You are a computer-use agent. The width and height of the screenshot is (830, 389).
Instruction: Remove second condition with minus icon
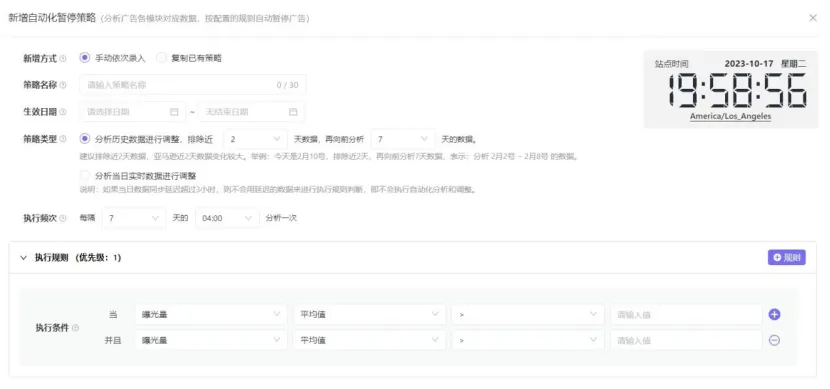774,340
